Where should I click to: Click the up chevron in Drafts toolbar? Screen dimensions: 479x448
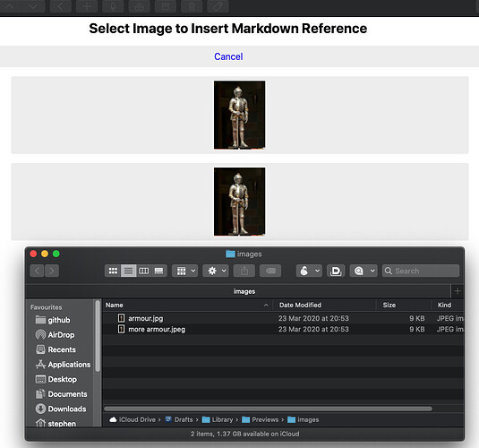(x=10, y=6)
